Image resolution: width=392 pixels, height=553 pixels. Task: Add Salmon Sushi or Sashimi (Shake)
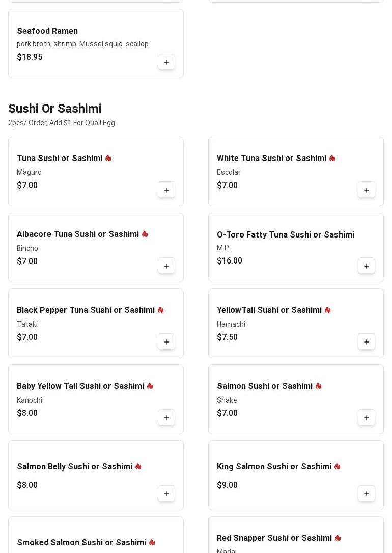(367, 418)
